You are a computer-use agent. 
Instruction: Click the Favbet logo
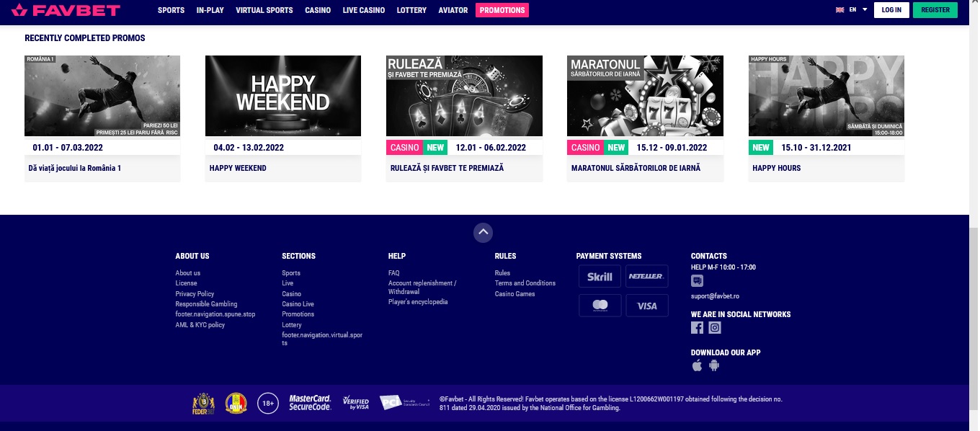point(66,10)
